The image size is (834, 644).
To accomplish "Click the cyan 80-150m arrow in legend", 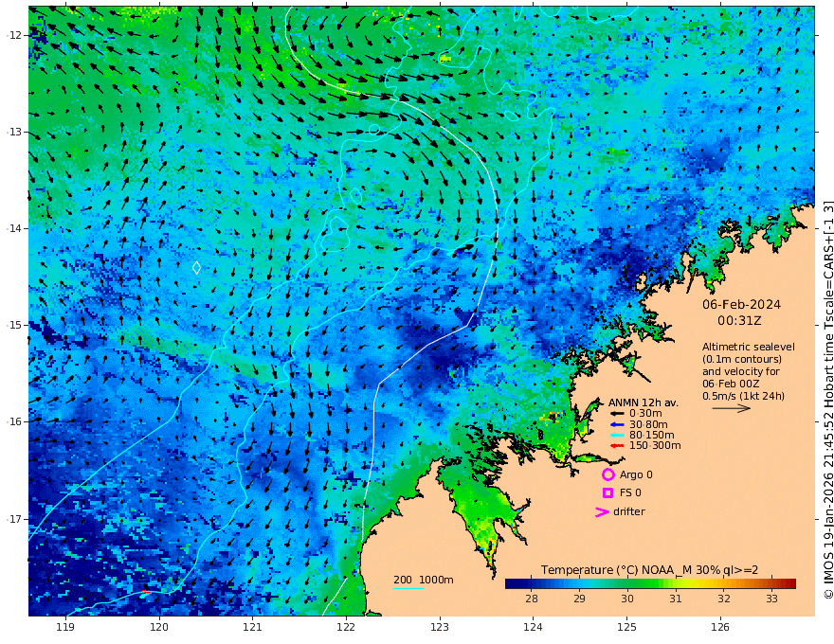I will click(616, 436).
